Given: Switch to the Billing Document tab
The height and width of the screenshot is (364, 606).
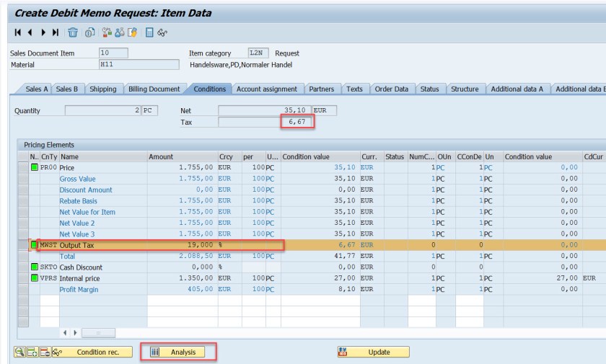Looking at the screenshot, I should tap(154, 89).
